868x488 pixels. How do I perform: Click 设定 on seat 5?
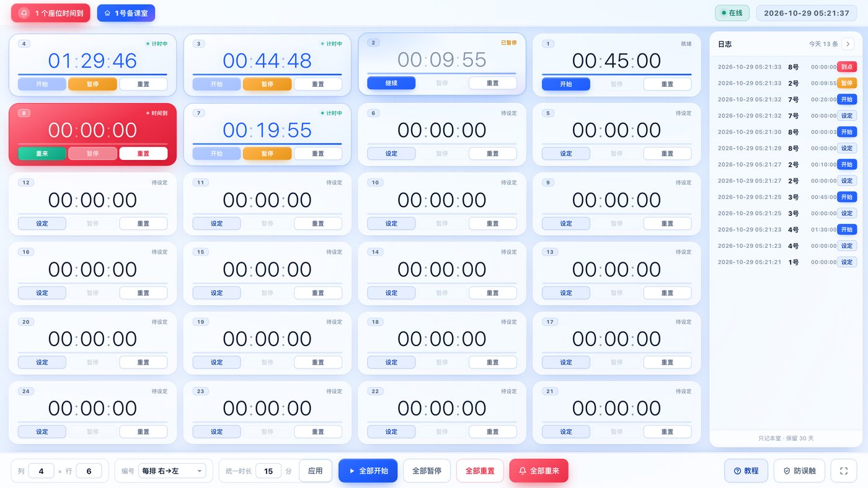(x=566, y=153)
